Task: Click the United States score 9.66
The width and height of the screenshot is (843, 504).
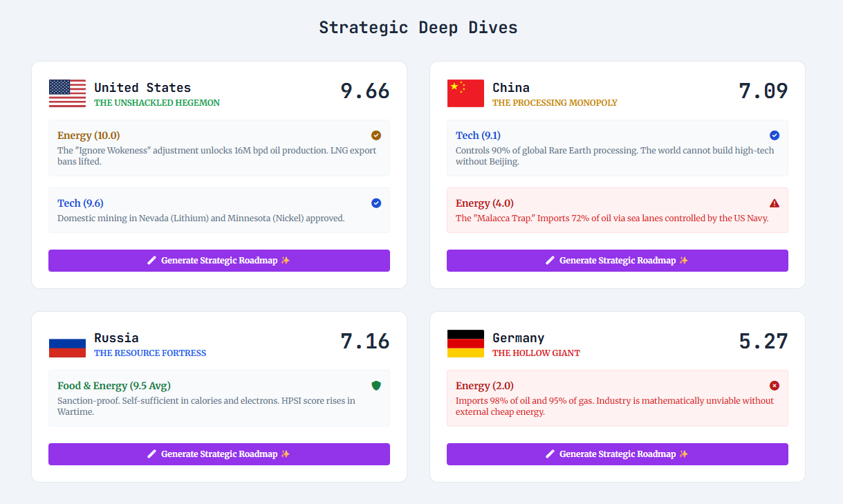Action: click(x=364, y=91)
